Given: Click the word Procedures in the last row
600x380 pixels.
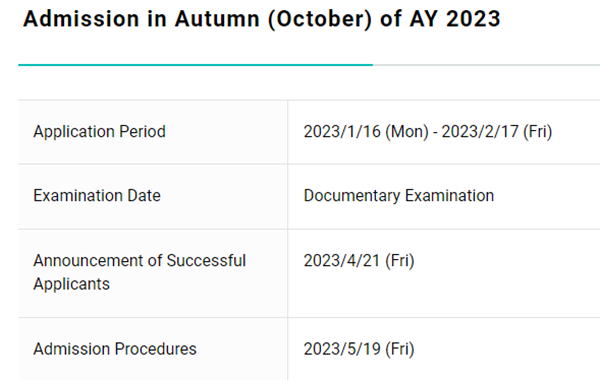Looking at the screenshot, I should 156,349.
